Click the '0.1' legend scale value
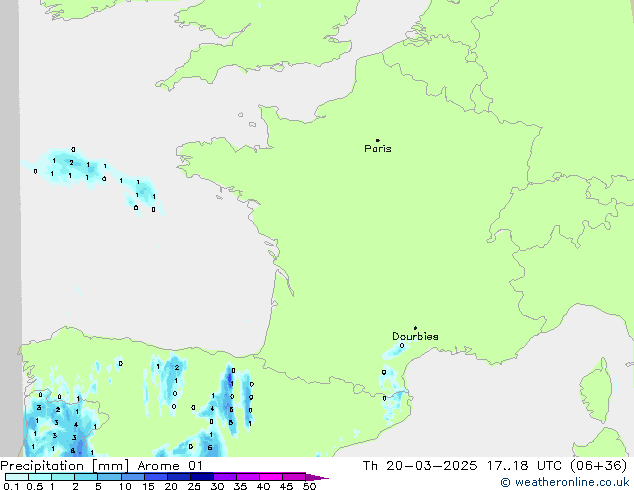The height and width of the screenshot is (490, 634). (x=11, y=486)
